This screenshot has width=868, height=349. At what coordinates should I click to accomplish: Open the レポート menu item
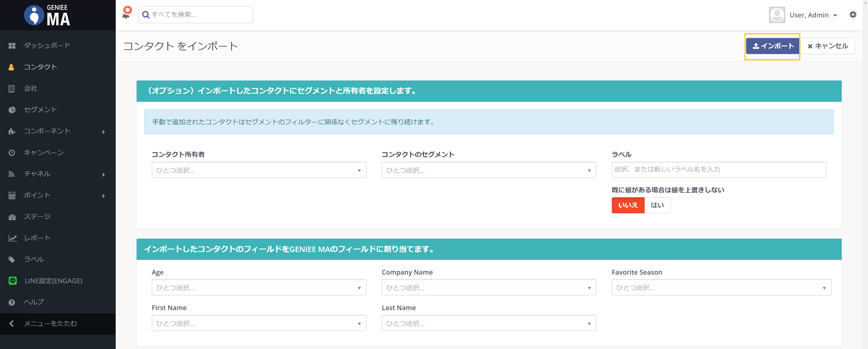[37, 238]
